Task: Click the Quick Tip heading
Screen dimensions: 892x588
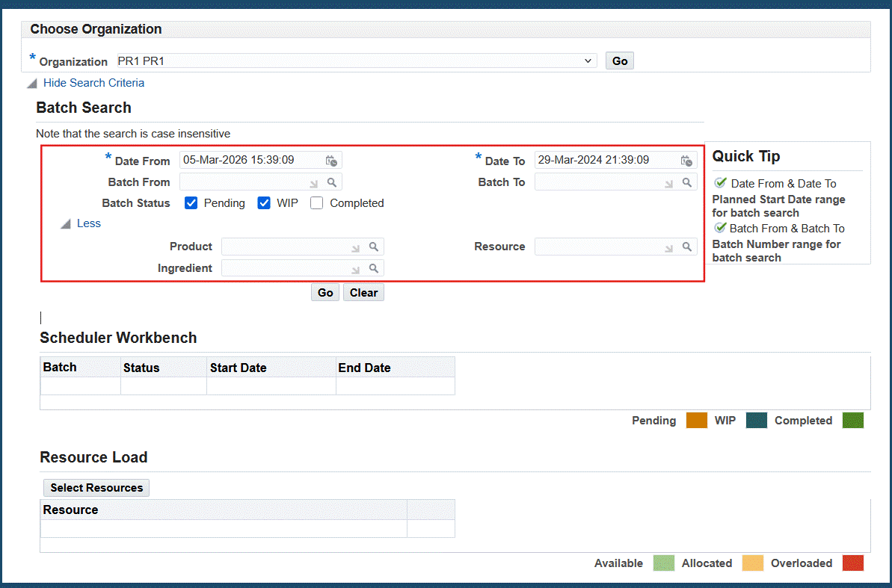Action: pos(745,156)
